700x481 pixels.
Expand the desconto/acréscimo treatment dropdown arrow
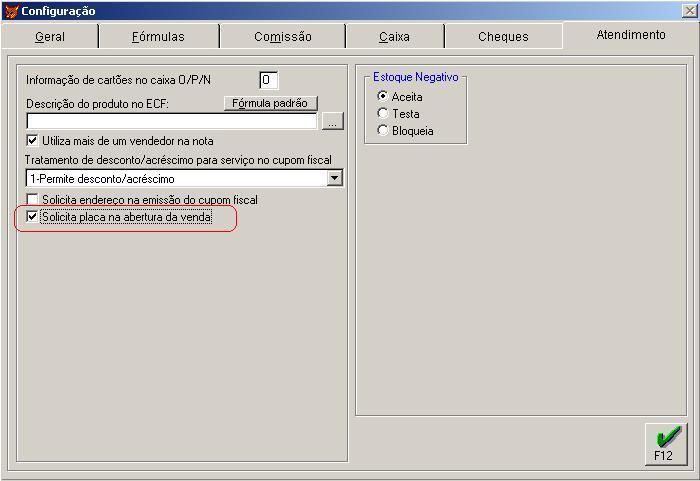(334, 179)
